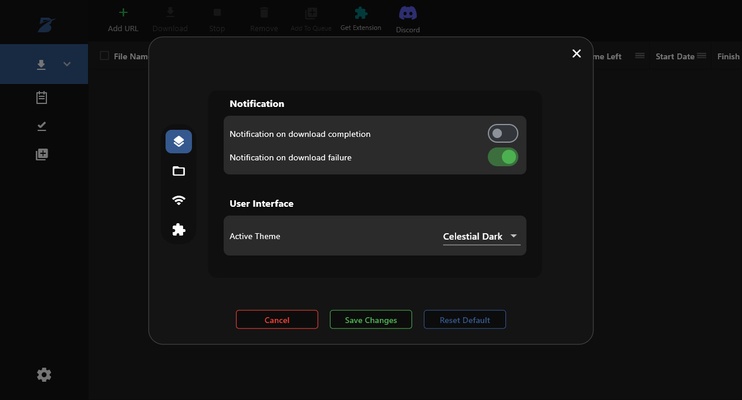The width and height of the screenshot is (742, 400).
Task: Open the clipboard list sidebar icon
Action: click(42, 98)
